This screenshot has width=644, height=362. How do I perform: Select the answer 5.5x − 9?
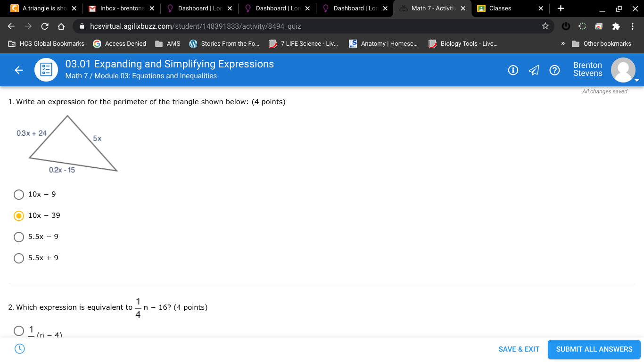(19, 237)
